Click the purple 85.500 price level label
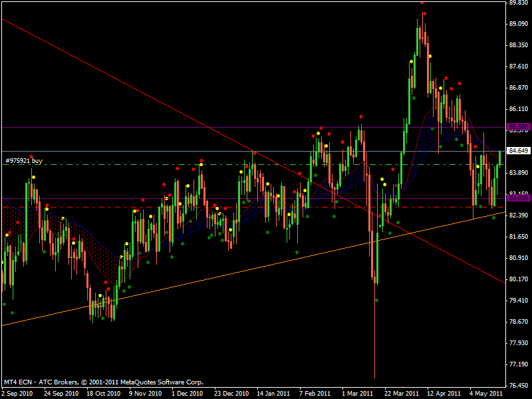 [x=519, y=127]
